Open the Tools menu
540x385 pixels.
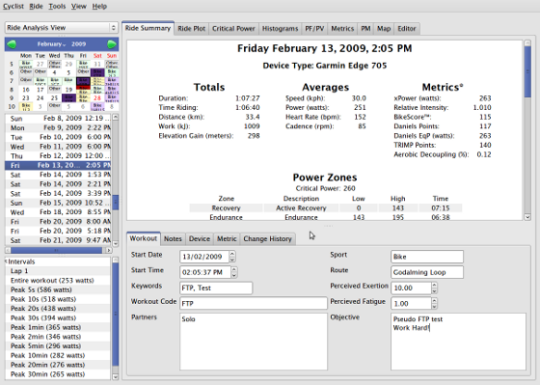[x=57, y=6]
